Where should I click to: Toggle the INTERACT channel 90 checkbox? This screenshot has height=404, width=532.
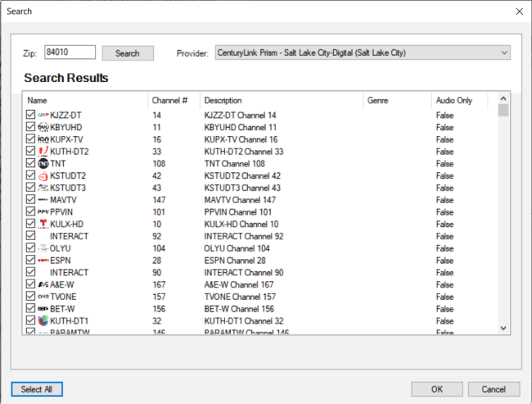[30, 272]
